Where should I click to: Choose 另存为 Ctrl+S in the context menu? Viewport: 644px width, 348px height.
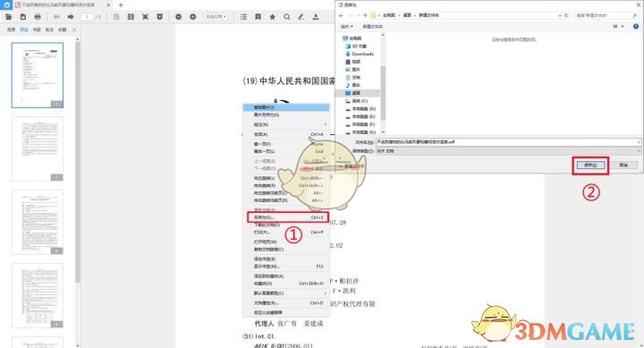287,217
